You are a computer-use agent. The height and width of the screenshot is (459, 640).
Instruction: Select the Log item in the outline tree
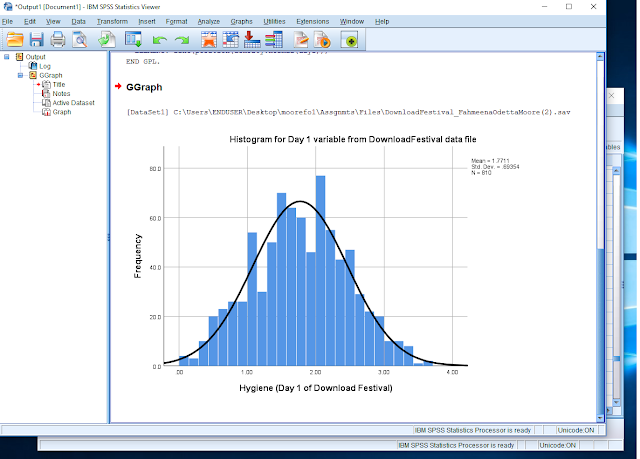pos(45,66)
